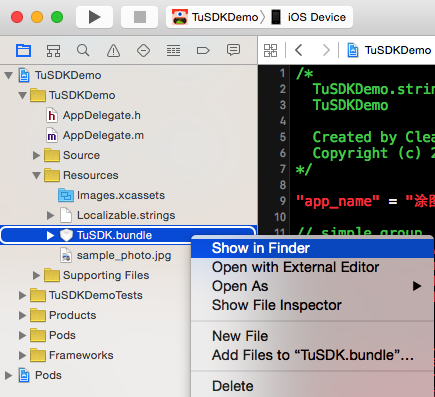This screenshot has height=397, width=435.
Task: Choose Open with External Editor
Action: (312, 267)
